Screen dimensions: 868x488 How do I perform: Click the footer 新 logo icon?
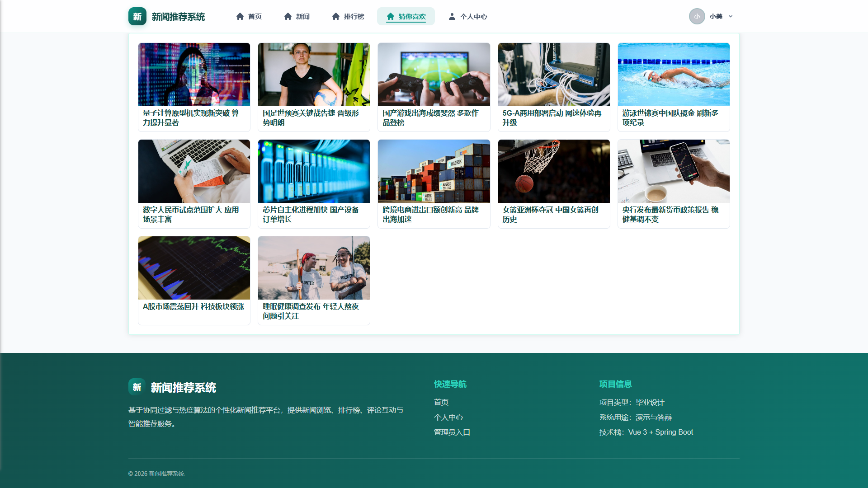137,387
